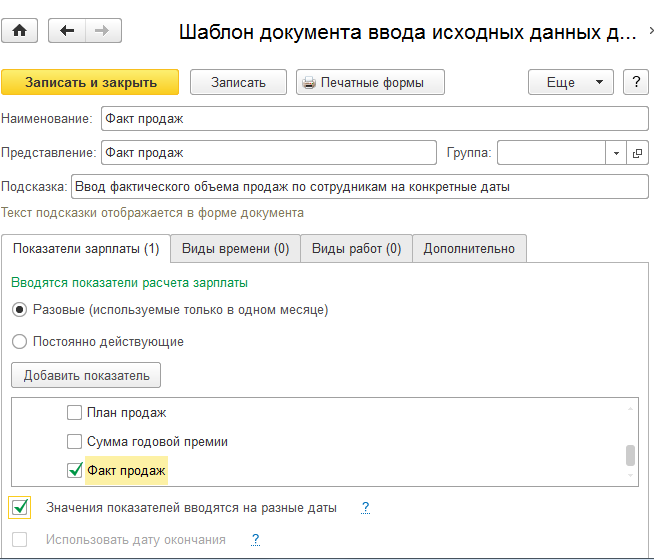Select the Постоянно действующие radio button

19,342
